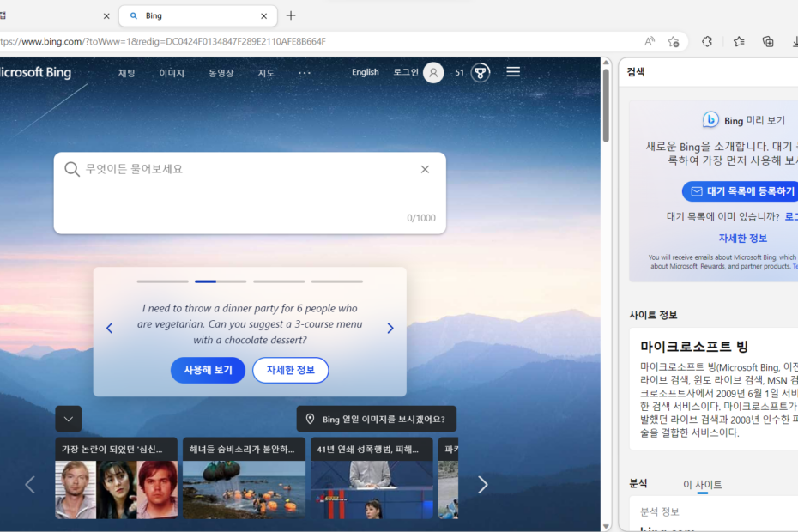
Task: Go to previous news cards with the left arrow
Action: coord(30,485)
